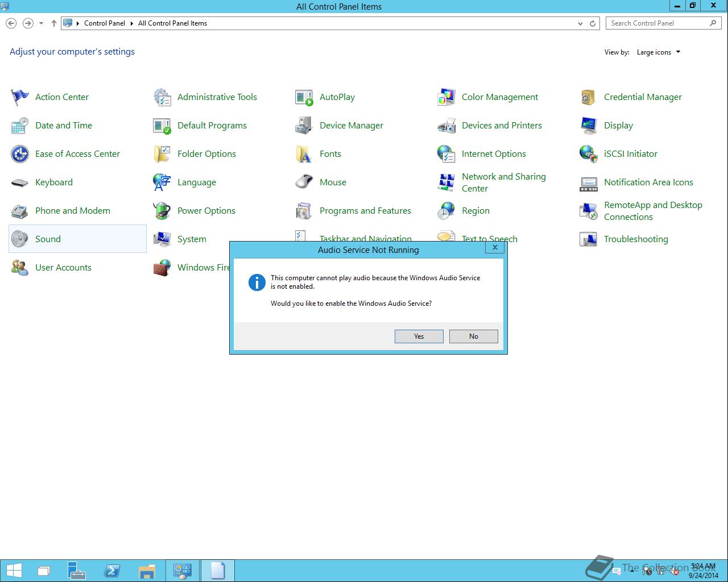The height and width of the screenshot is (582, 728).
Task: Expand the address bar history dropdown
Action: (x=580, y=23)
